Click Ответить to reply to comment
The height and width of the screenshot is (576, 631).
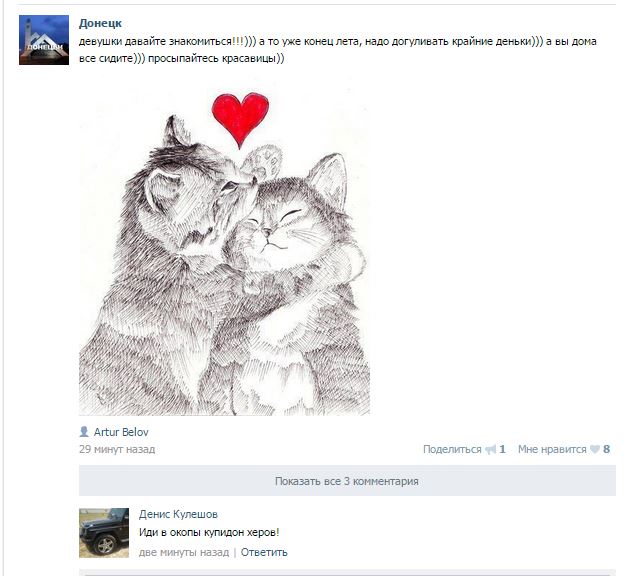coord(264,552)
